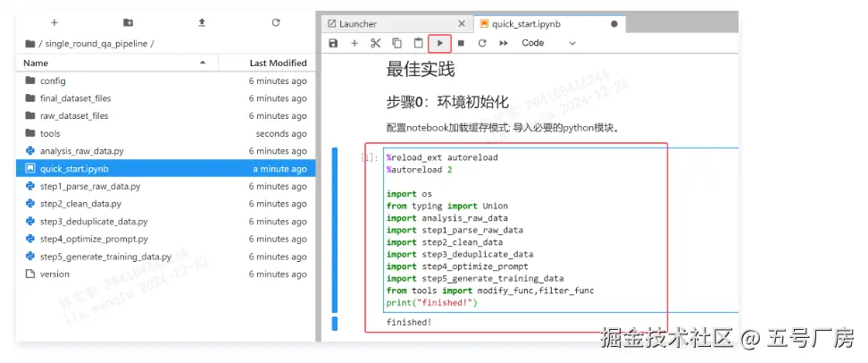Click the root folder breadcrumb icon
Viewport: 868px width, 363px height.
(30, 43)
